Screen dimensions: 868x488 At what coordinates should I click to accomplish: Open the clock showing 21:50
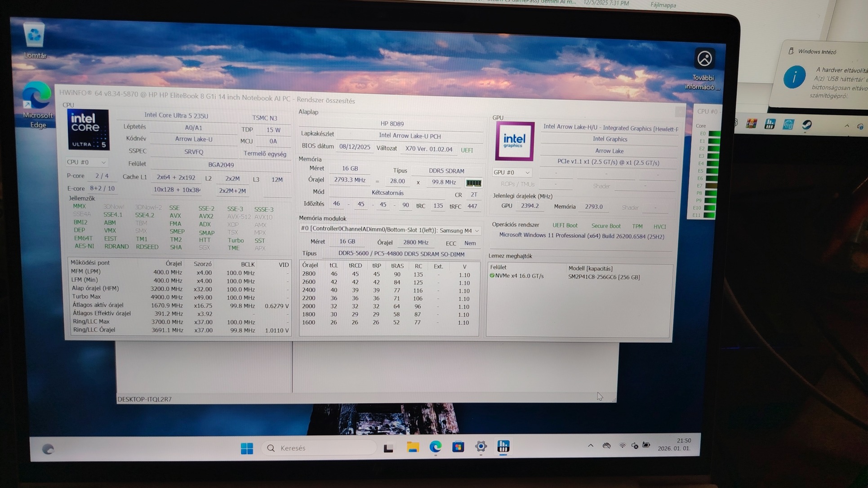[x=674, y=444]
